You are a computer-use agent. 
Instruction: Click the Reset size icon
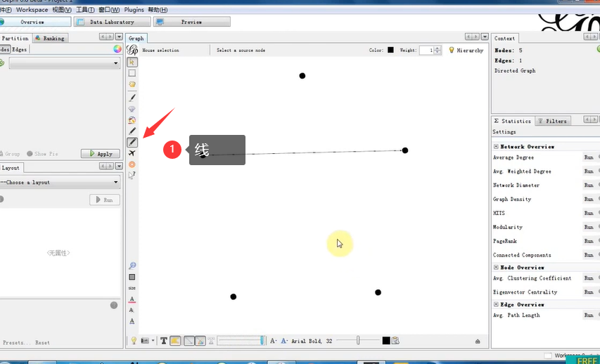coord(132,288)
